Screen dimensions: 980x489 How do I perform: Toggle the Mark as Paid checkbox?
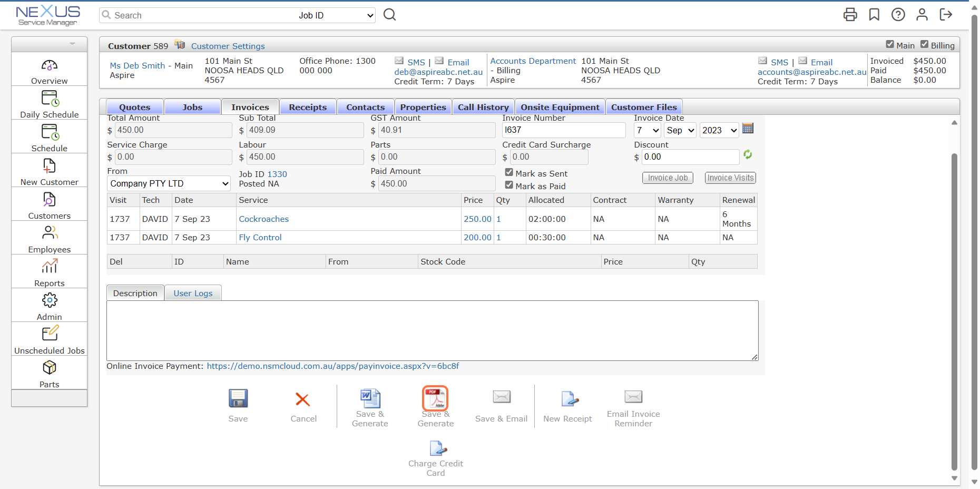pos(509,184)
